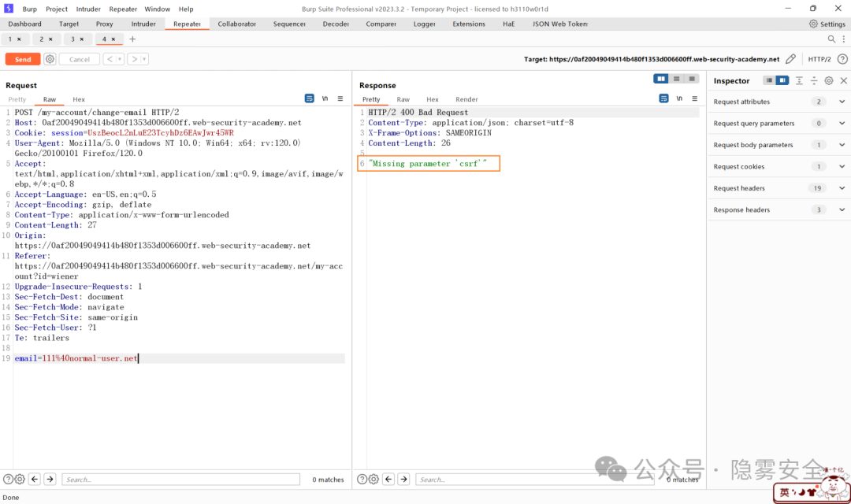
Task: Open the Repeater help question icon
Action: 842,59
